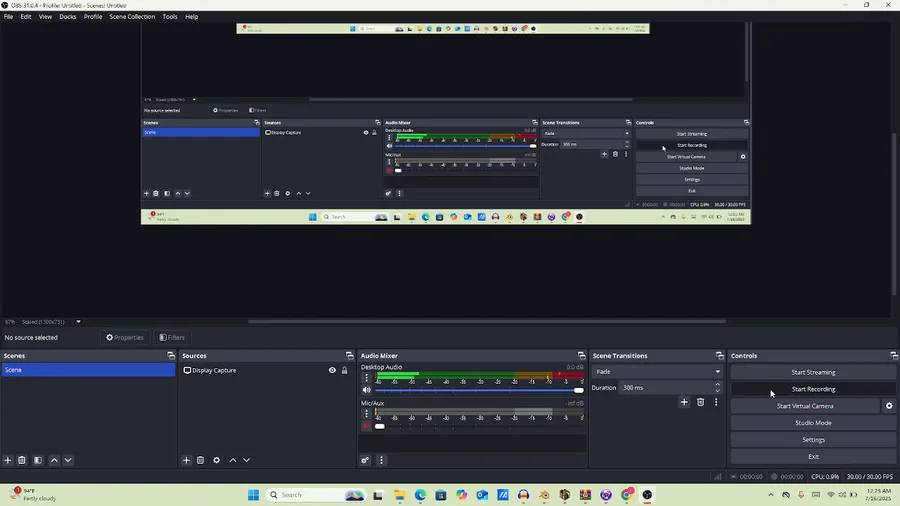Screen dimensions: 900x506
Task: Open scene filters icon in Scenes dock
Action: pos(38,460)
